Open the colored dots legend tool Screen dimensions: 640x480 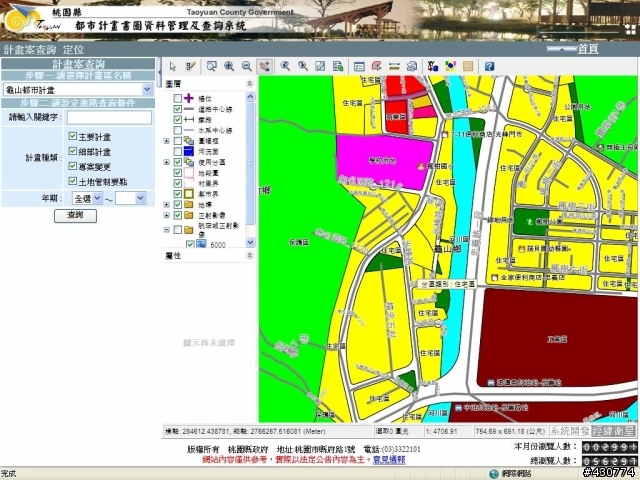click(x=450, y=66)
